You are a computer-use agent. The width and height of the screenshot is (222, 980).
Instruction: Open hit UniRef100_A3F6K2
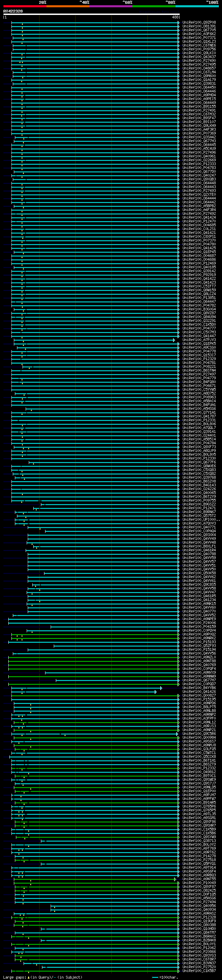199,34
